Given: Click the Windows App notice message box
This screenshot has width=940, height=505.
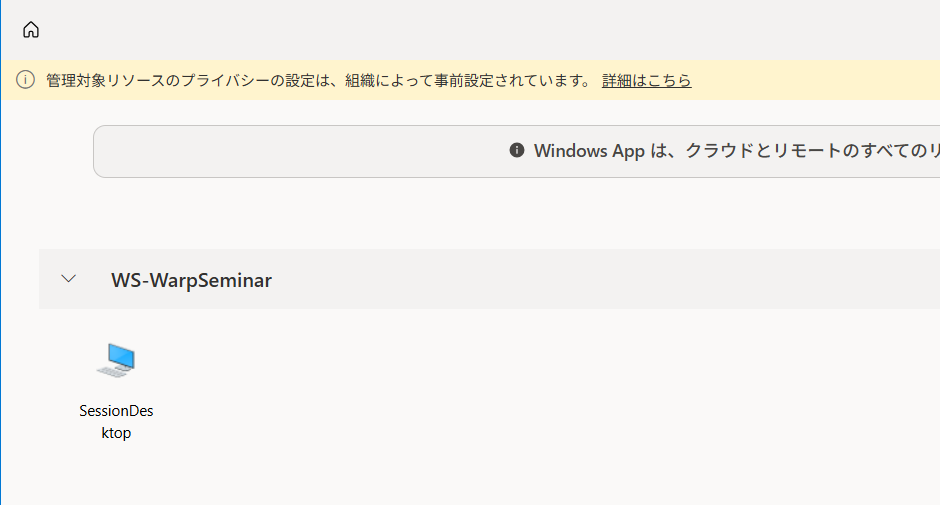Looking at the screenshot, I should (x=517, y=151).
